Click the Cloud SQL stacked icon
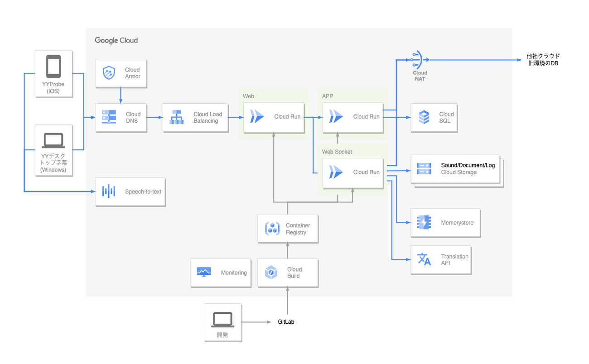 click(424, 117)
